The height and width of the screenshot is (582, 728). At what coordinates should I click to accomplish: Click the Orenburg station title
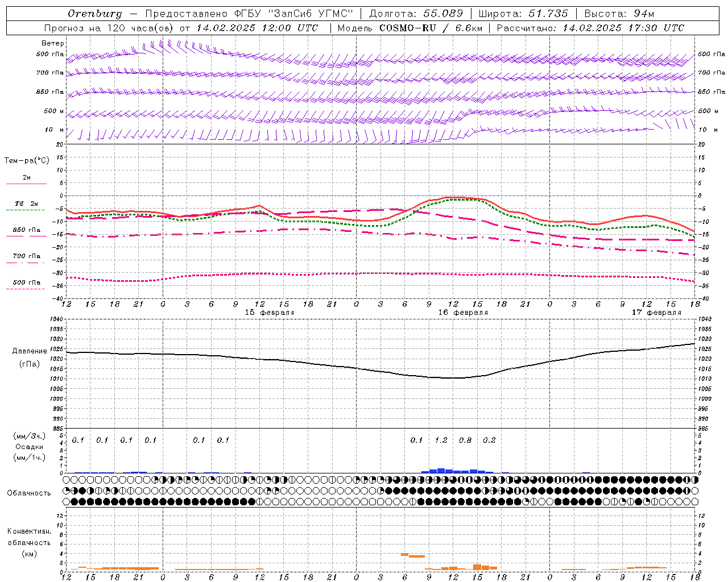click(x=94, y=14)
